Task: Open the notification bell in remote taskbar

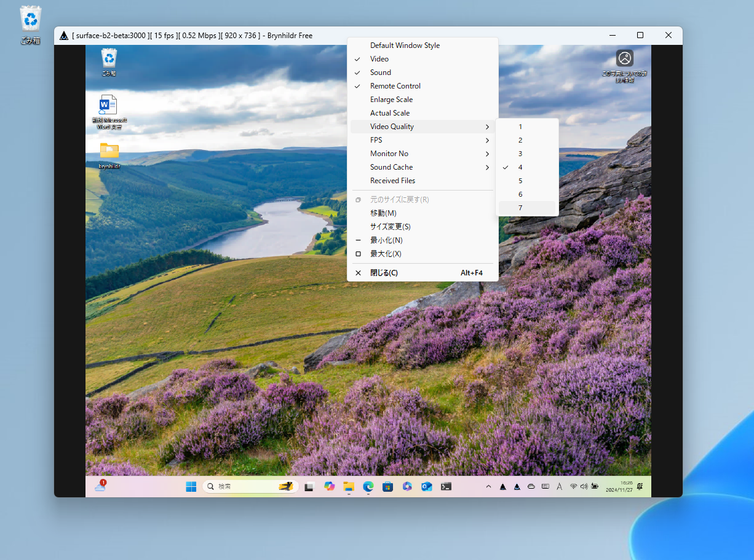Action: coord(640,486)
